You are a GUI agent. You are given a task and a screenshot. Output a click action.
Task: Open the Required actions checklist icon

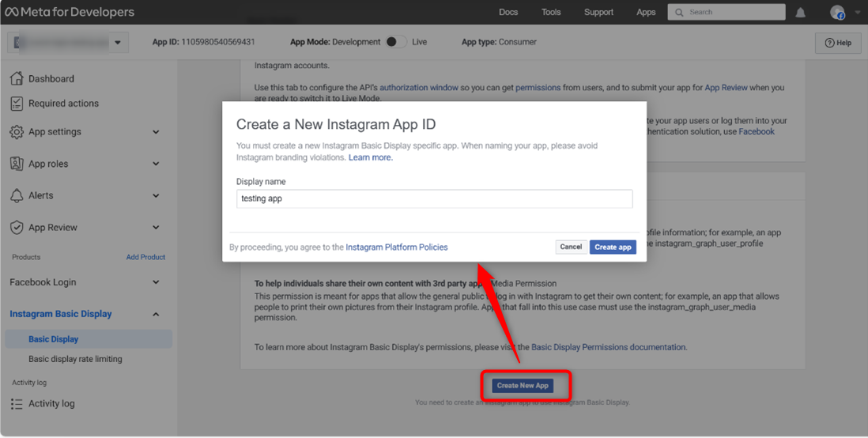16,104
